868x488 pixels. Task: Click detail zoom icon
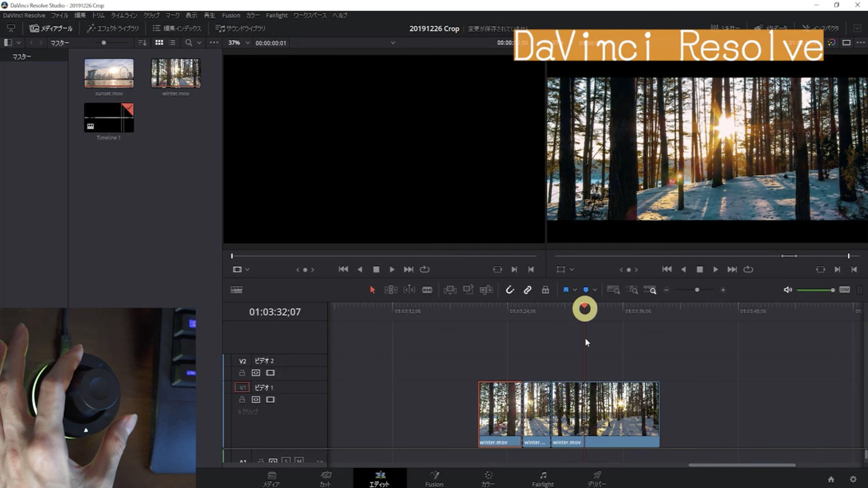[x=632, y=290]
